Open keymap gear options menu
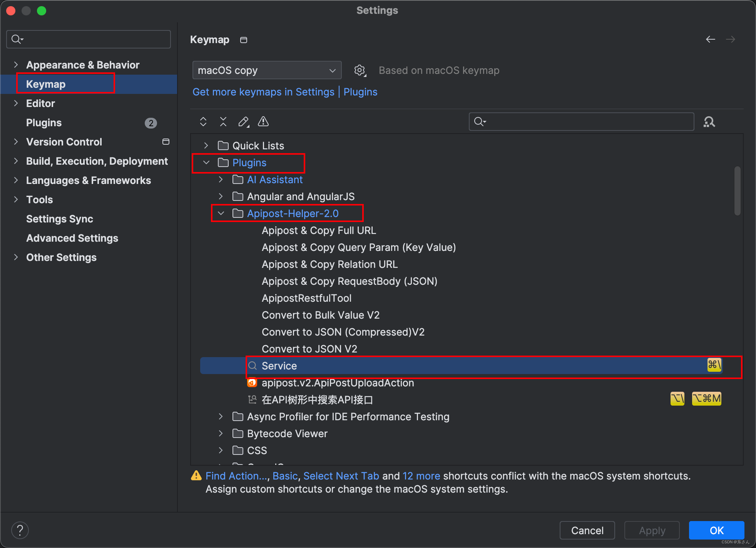The height and width of the screenshot is (548, 756). (360, 70)
